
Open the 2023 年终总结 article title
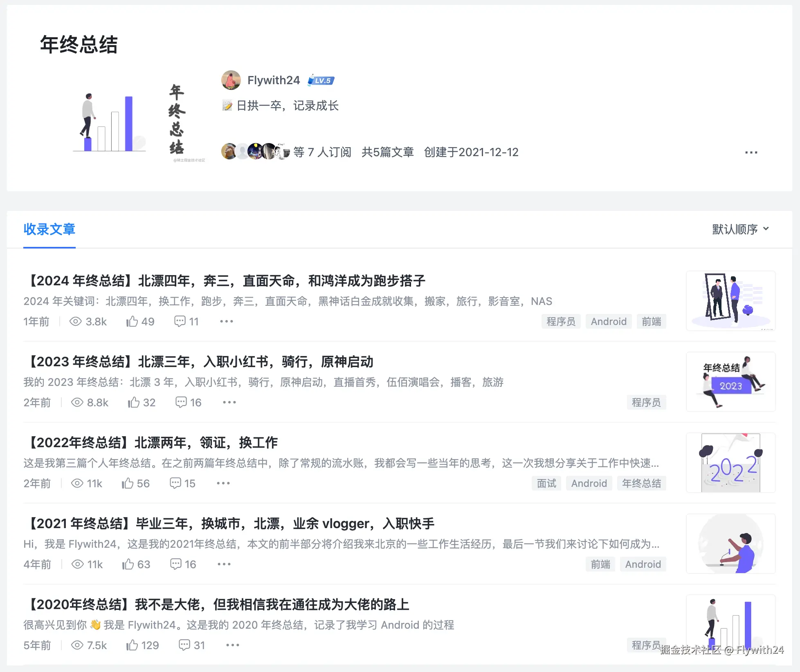(200, 362)
